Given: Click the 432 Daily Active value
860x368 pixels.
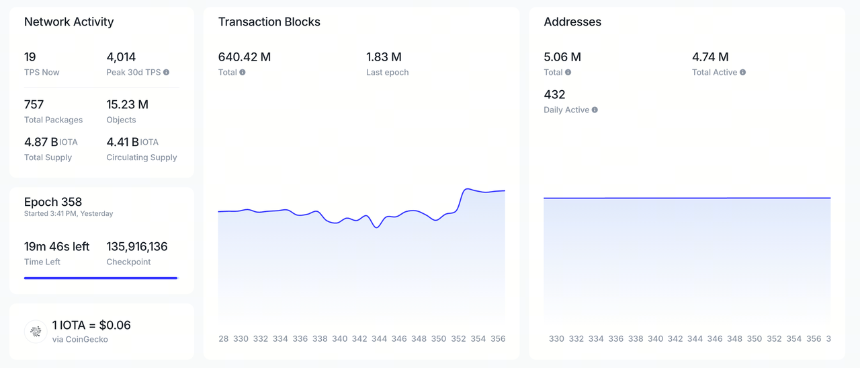Looking at the screenshot, I should (x=555, y=95).
